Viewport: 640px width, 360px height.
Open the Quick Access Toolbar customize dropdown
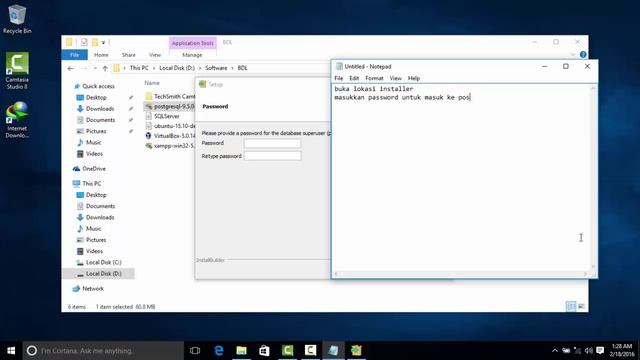[104, 42]
